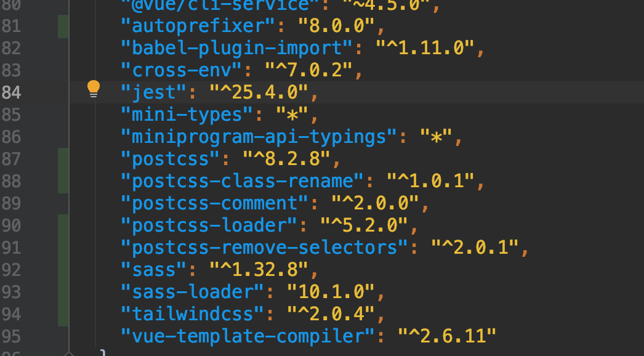Click line number 95 in gutter

tap(12, 337)
